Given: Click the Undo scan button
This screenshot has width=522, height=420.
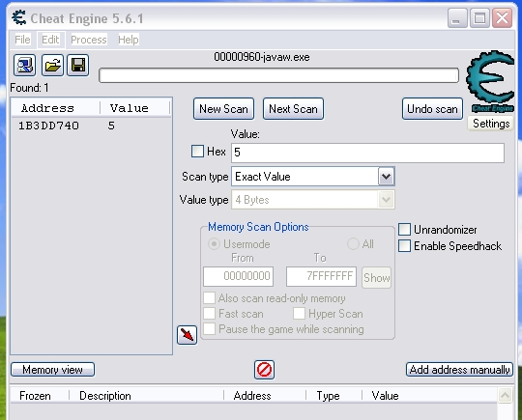Looking at the screenshot, I should (432, 109).
